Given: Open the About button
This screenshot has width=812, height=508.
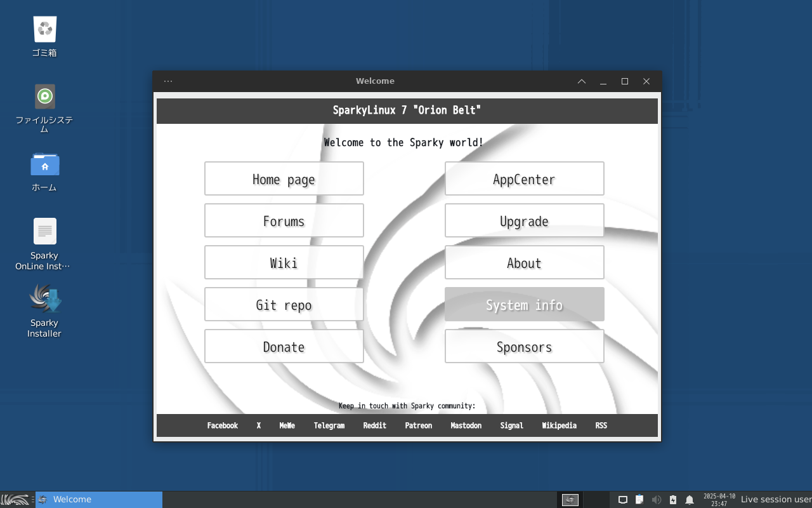Looking at the screenshot, I should click(525, 262).
